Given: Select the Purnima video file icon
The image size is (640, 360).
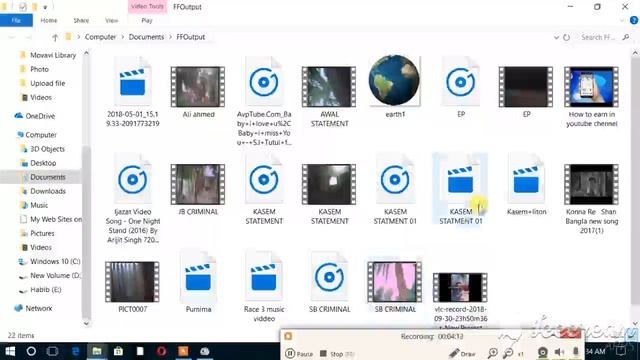Looking at the screenshot, I should click(198, 277).
